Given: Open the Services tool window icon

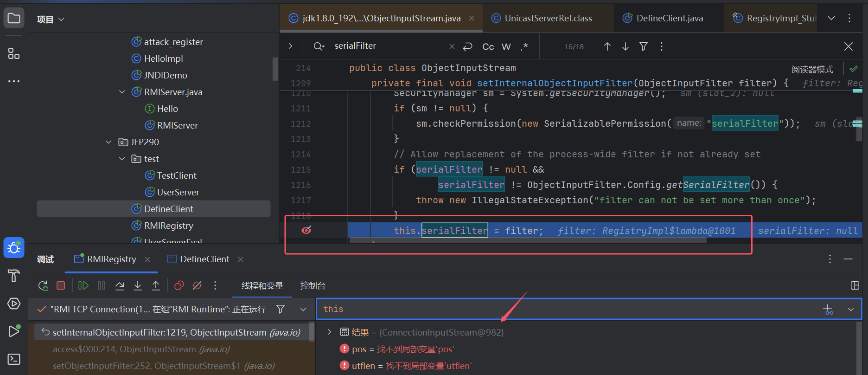Looking at the screenshot, I should click(14, 304).
